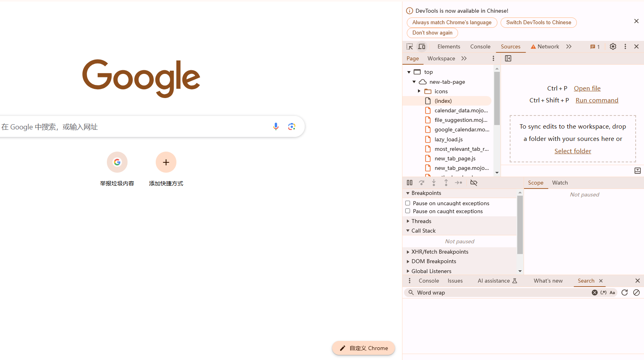Open the AI assistance drawer tab
The width and height of the screenshot is (644, 360).
(497, 281)
